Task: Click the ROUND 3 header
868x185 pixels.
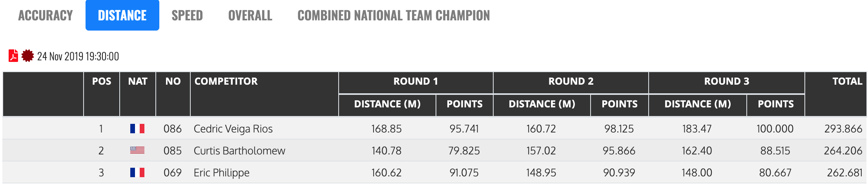Action: pos(726,82)
